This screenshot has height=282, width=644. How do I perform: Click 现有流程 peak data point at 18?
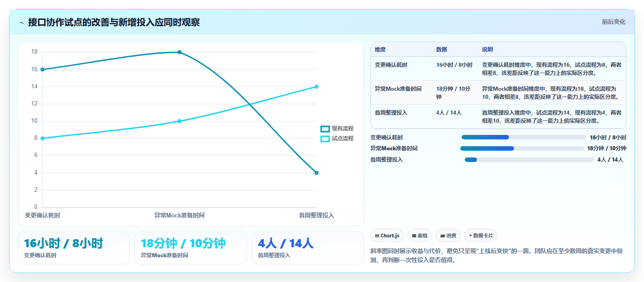click(x=179, y=52)
